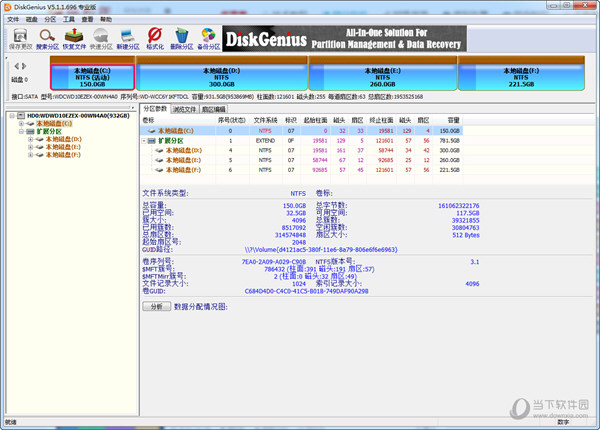Open the 文件 menu

[13, 20]
